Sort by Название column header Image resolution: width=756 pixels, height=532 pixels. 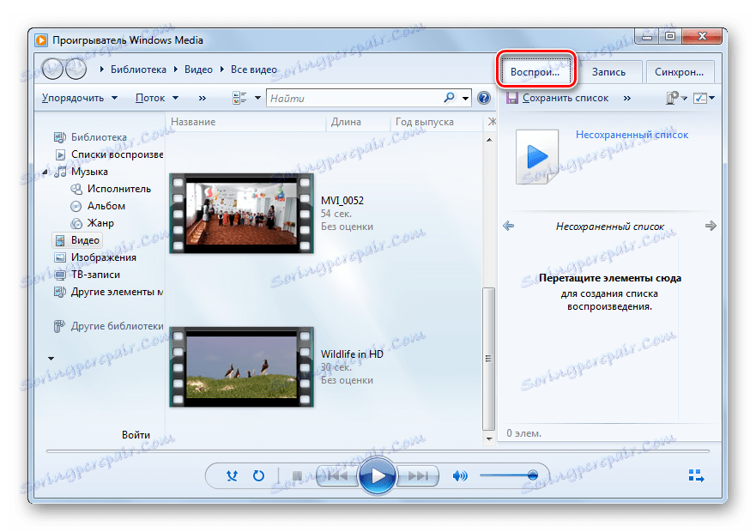click(x=193, y=122)
